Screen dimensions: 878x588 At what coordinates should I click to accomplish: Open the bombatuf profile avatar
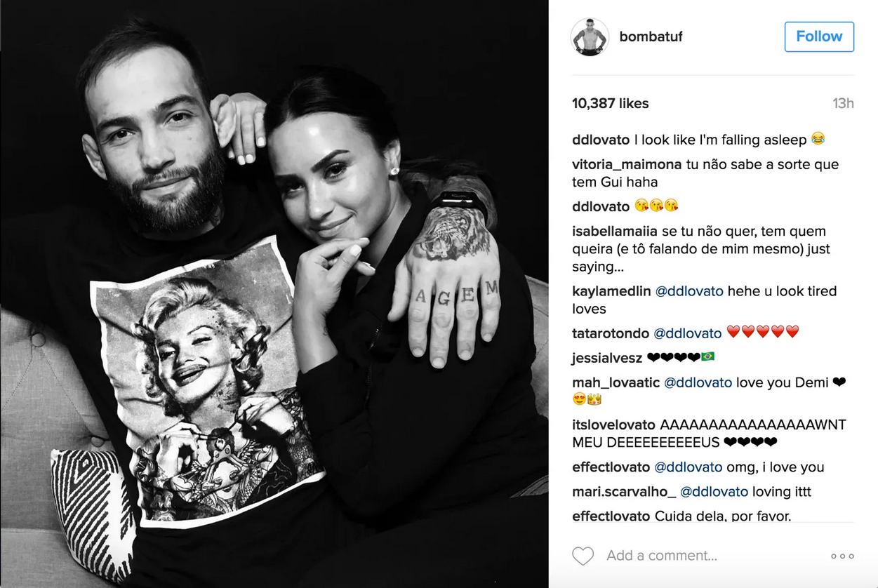pyautogui.click(x=590, y=37)
